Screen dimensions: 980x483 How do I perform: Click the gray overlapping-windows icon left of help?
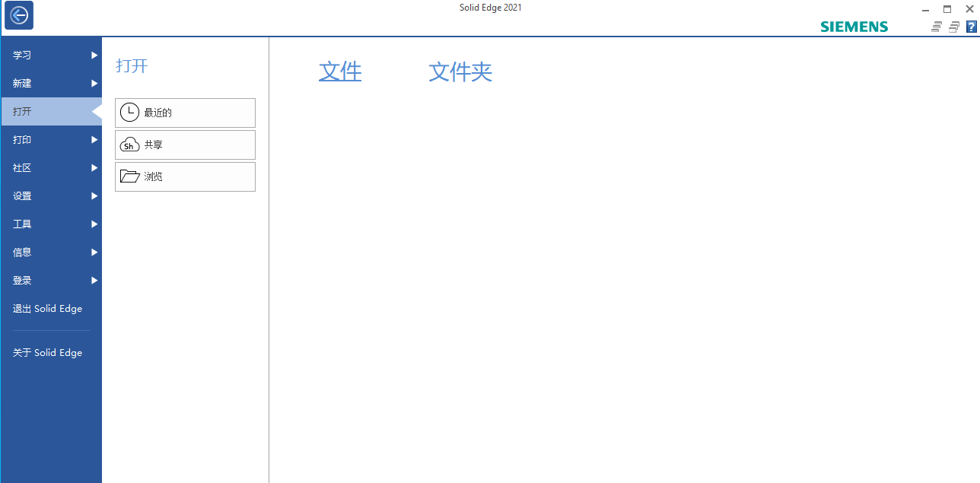(x=954, y=27)
